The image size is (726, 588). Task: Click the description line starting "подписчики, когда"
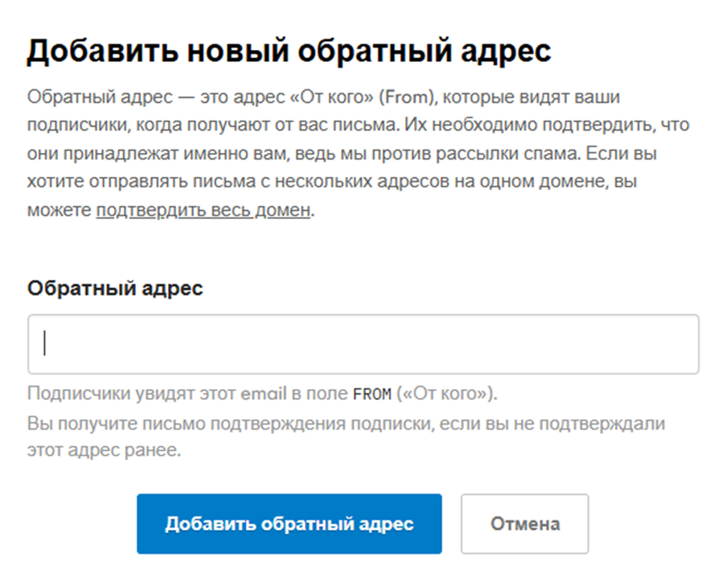tap(358, 126)
